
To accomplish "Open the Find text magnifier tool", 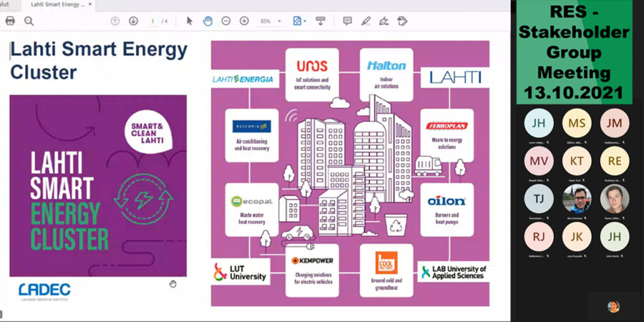I will [x=29, y=21].
